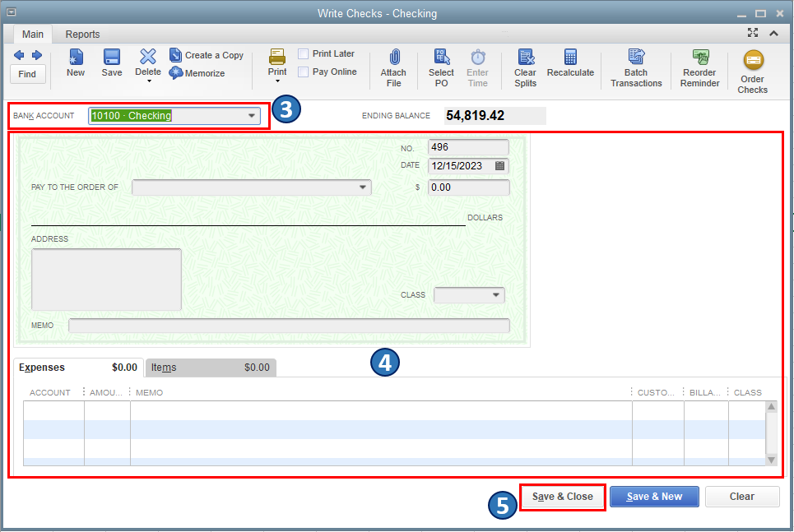This screenshot has height=532, width=794.
Task: Open Order Checks
Action: 753,72
